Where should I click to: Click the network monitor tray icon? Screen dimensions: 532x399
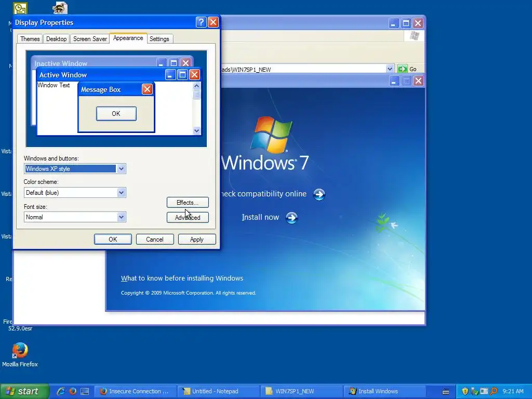[484, 391]
